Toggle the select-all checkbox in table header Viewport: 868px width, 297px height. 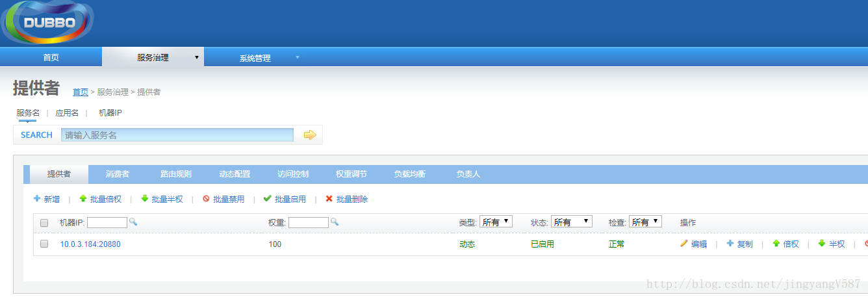44,223
